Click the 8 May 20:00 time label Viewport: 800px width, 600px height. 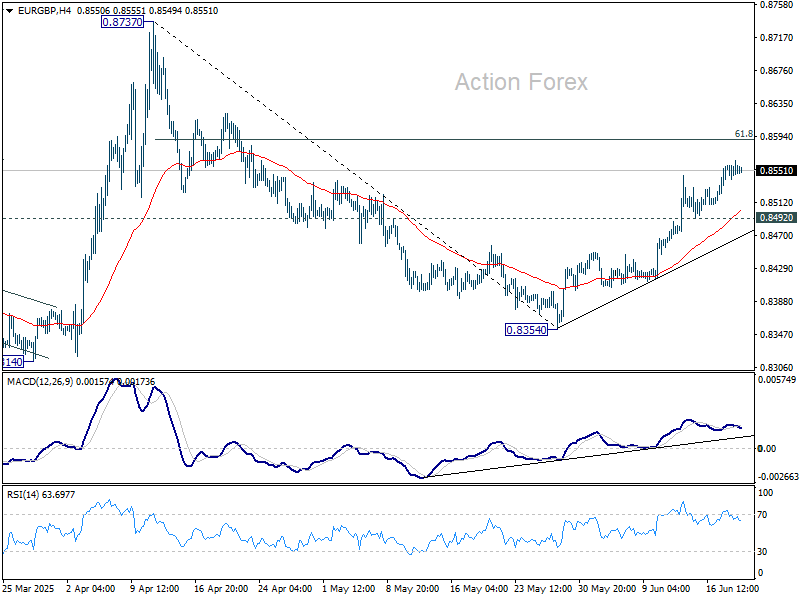[412, 589]
